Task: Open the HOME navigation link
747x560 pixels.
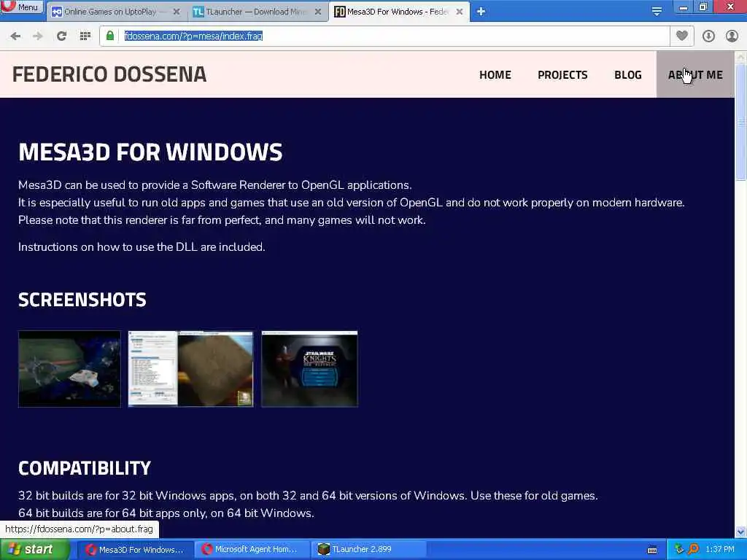Action: pos(495,75)
